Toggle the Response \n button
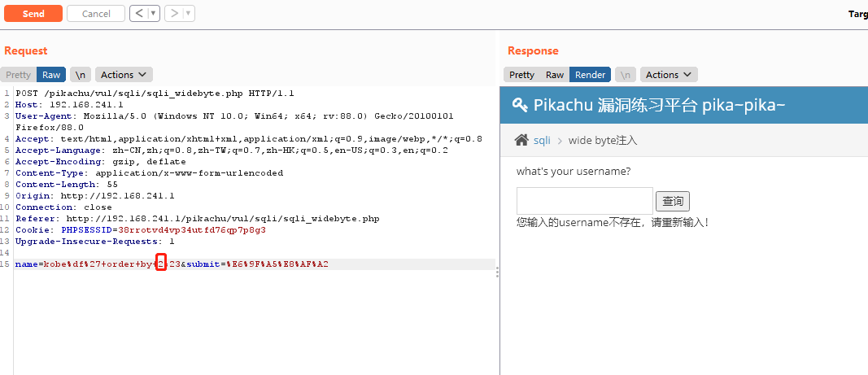Viewport: 868px width, 375px height. click(x=626, y=75)
